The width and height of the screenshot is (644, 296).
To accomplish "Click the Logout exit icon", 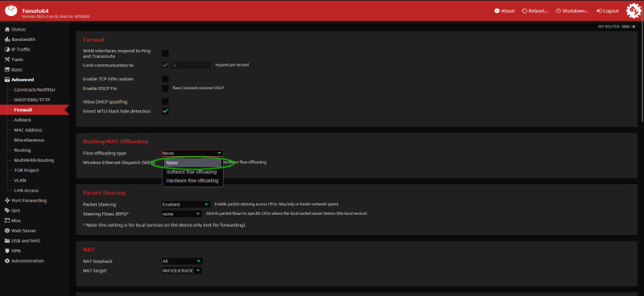I will click(x=599, y=11).
